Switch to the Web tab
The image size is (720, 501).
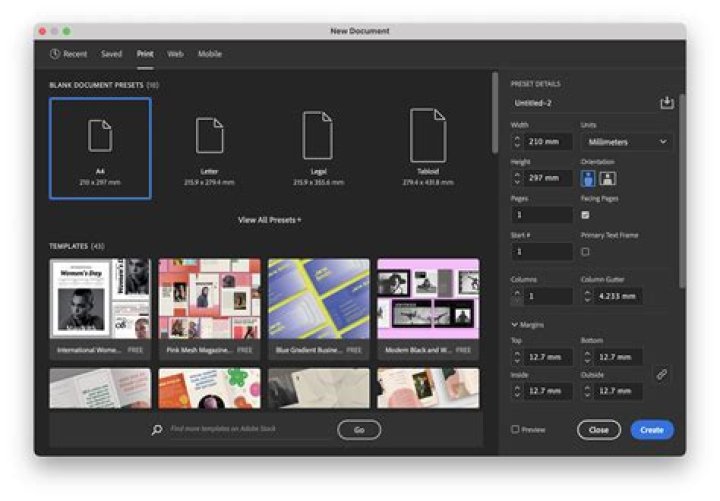[175, 54]
